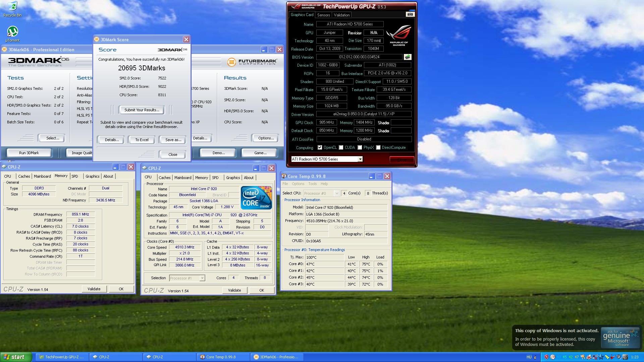This screenshot has height=362, width=644.
Task: Open the Start menu
Action: click(16, 357)
